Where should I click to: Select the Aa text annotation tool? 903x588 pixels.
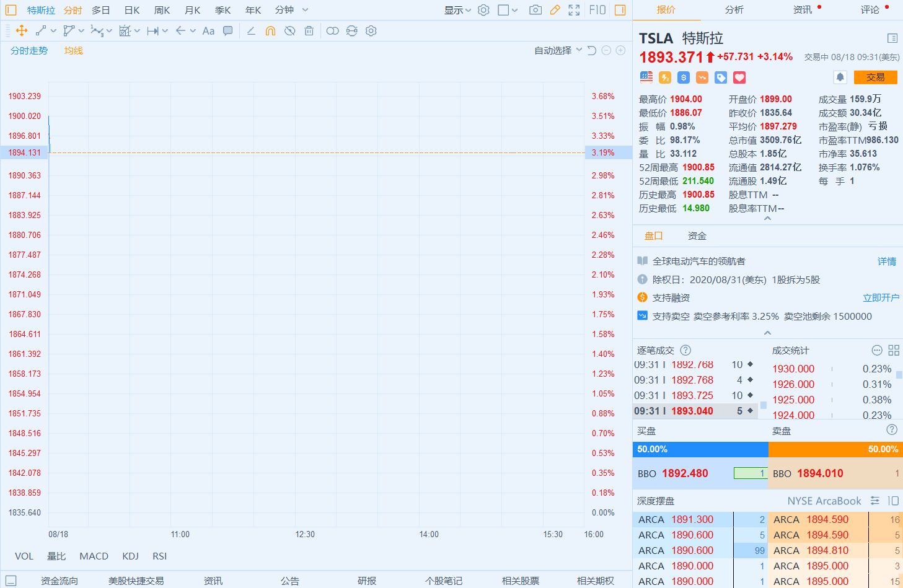tap(208, 31)
